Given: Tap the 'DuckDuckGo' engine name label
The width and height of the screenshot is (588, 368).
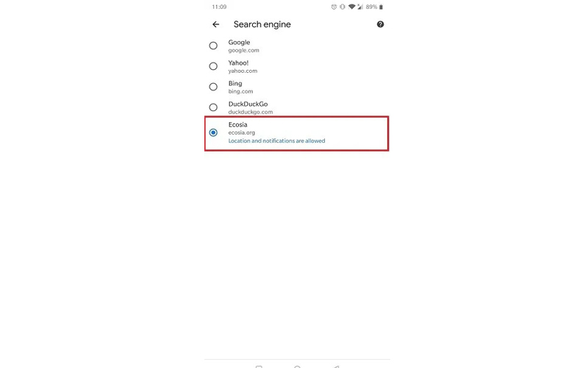Looking at the screenshot, I should point(248,104).
